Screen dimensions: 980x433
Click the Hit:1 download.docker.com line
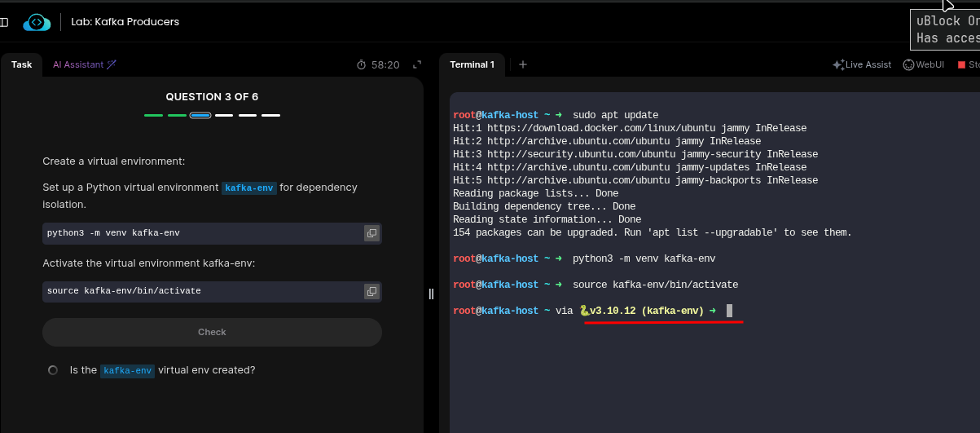630,128
